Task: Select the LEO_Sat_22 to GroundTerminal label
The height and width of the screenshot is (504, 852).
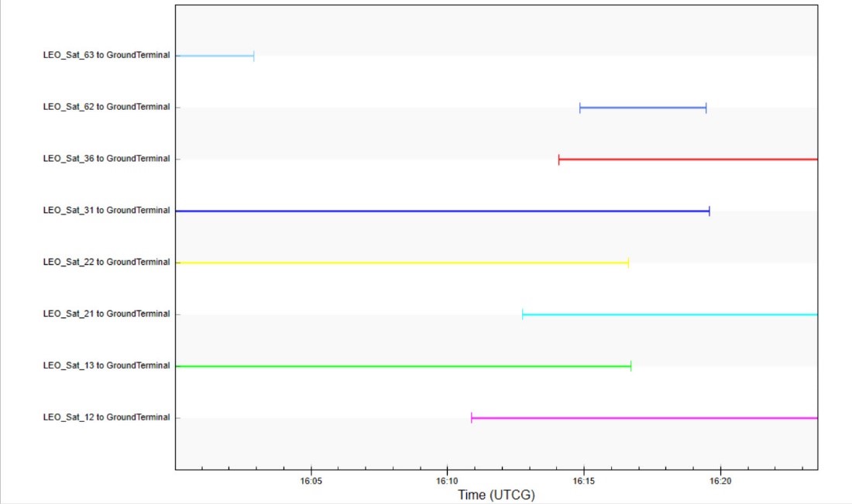Action: 107,262
